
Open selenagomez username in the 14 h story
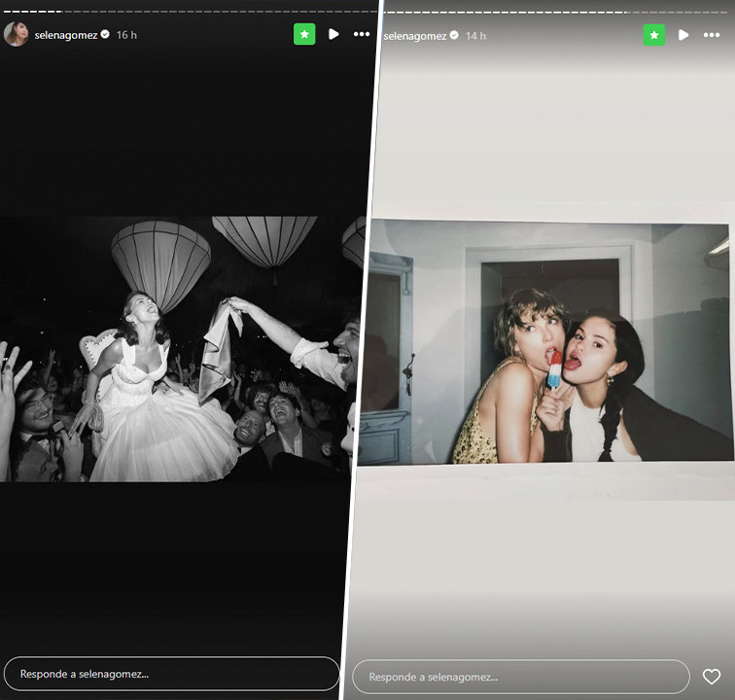point(415,36)
